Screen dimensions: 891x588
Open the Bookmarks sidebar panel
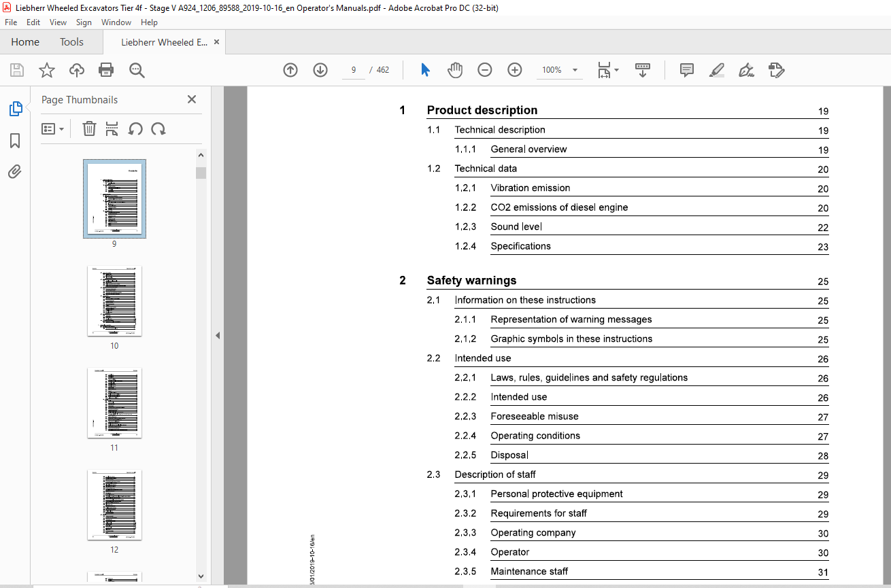coord(15,141)
